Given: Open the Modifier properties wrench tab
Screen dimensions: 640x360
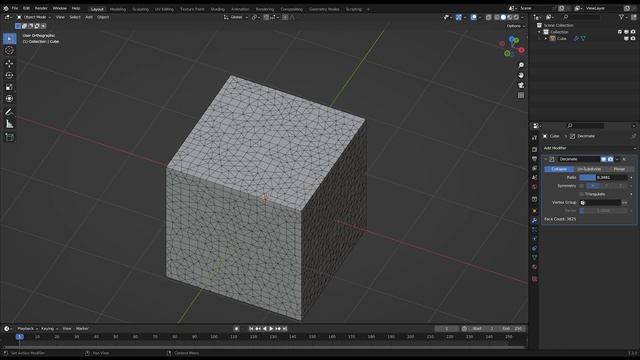Looking at the screenshot, I should 534,220.
